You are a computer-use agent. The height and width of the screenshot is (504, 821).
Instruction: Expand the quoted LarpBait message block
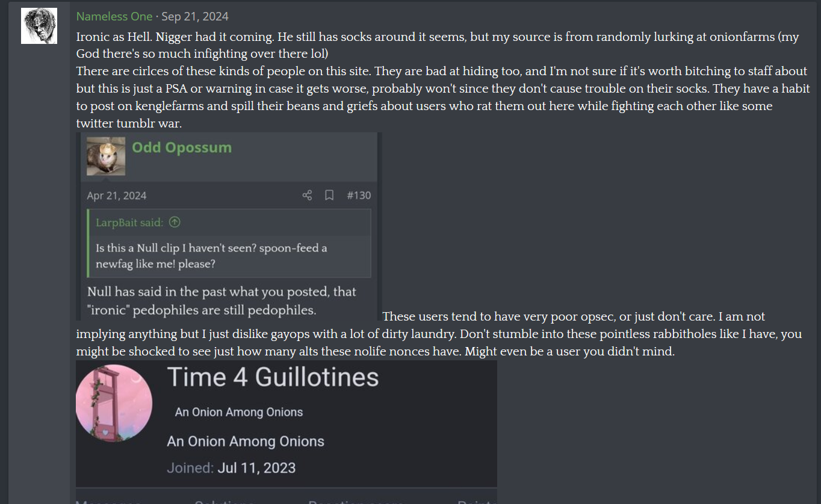coord(229,244)
